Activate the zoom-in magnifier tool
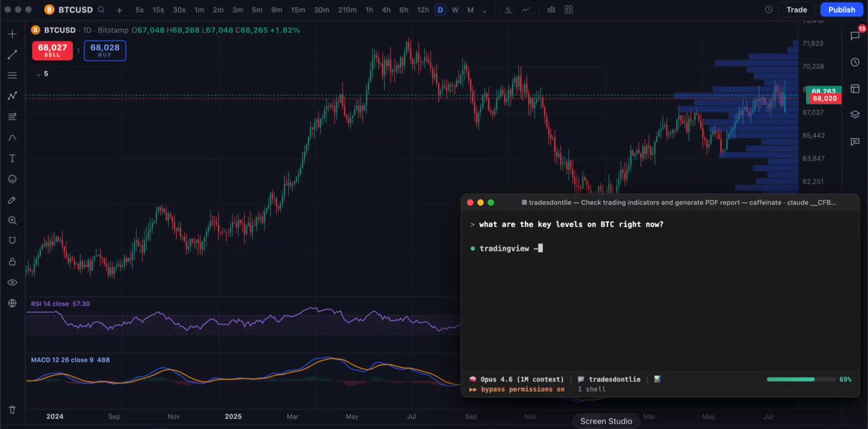This screenshot has width=868, height=429. pos(12,220)
